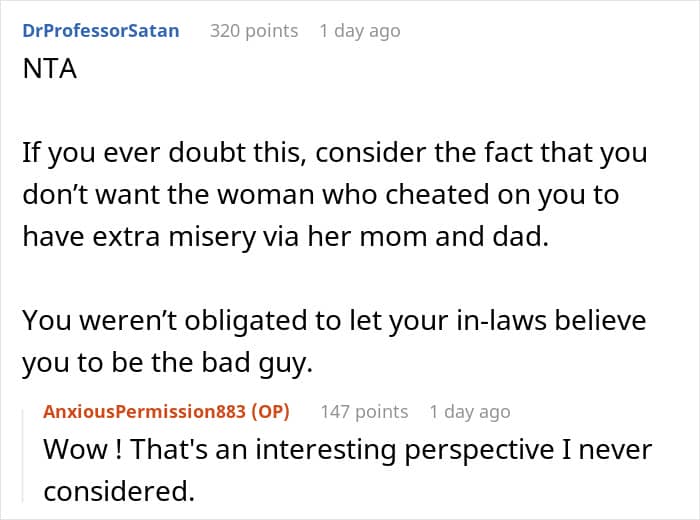Screen dimensions: 700x520
Task: Click the OP reply's '1 day ago' timestamp
Action: [x=469, y=411]
